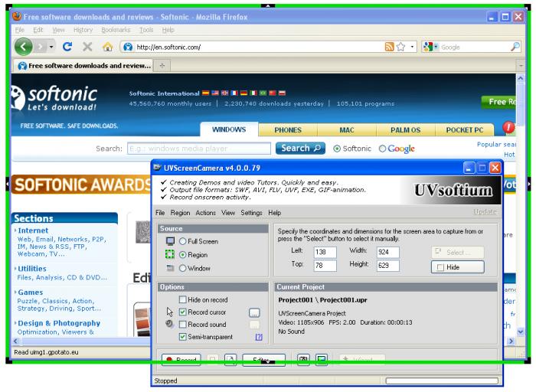Click the Firefox stop loading X icon
This screenshot has height=392, width=536.
coord(87,47)
